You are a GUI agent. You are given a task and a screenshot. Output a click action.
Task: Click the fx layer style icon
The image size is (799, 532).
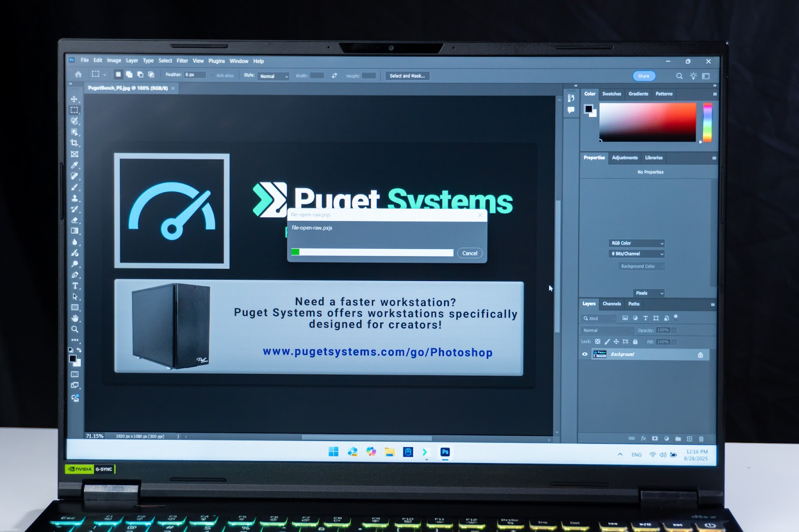[643, 438]
